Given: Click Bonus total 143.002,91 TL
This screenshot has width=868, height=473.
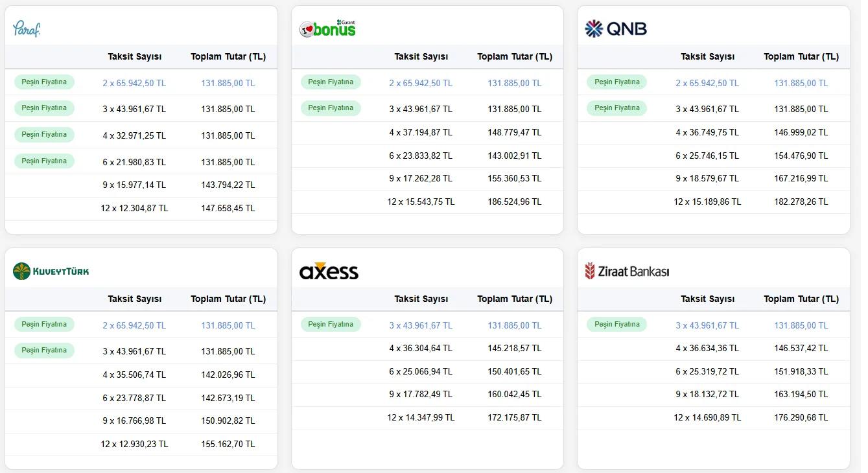Looking at the screenshot, I should (515, 156).
